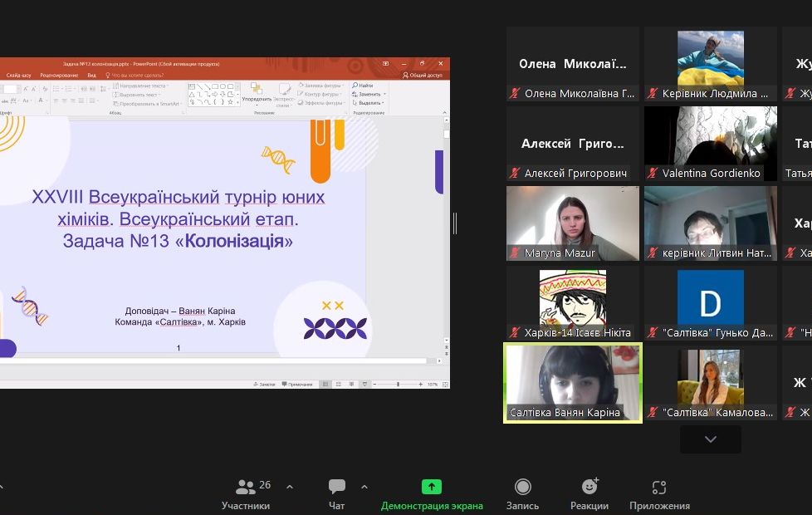This screenshot has height=515, width=812.
Task: Collapse the PowerPoint ribbon
Action: click(x=444, y=112)
